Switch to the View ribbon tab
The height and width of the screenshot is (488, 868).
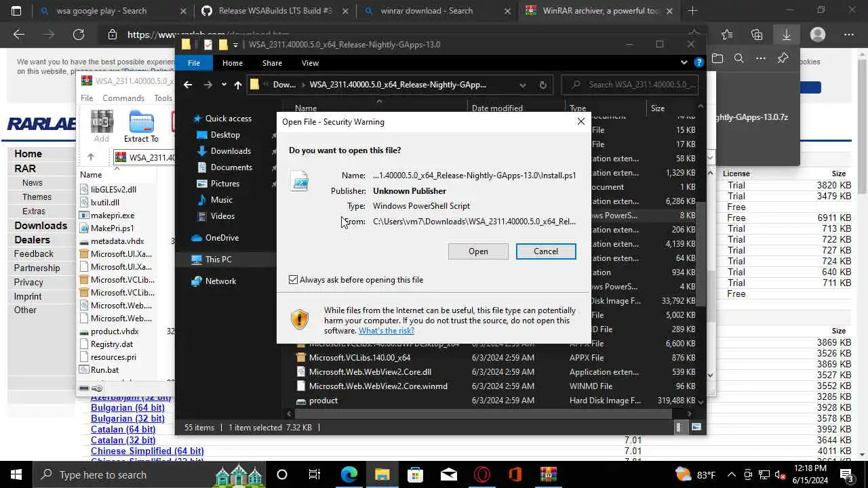point(310,63)
